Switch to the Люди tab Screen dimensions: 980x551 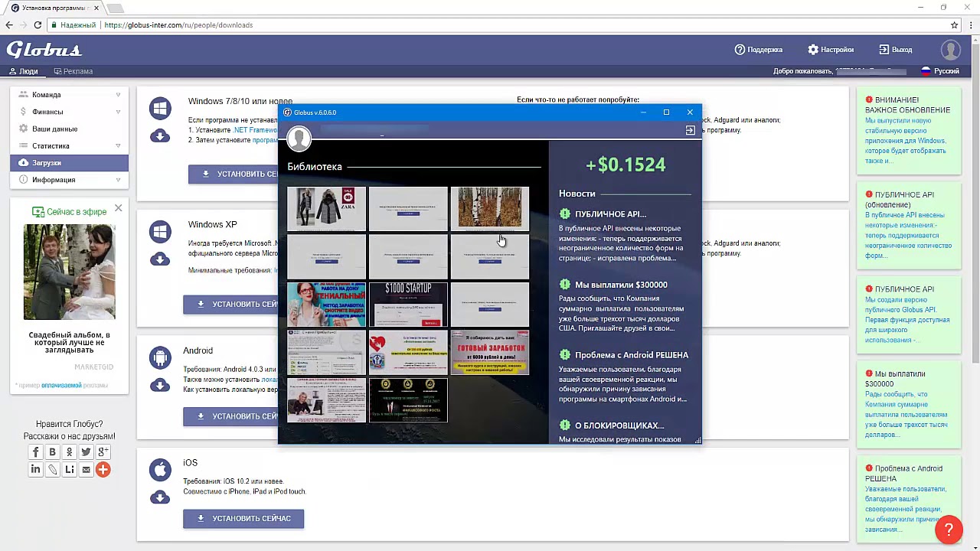click(x=23, y=71)
